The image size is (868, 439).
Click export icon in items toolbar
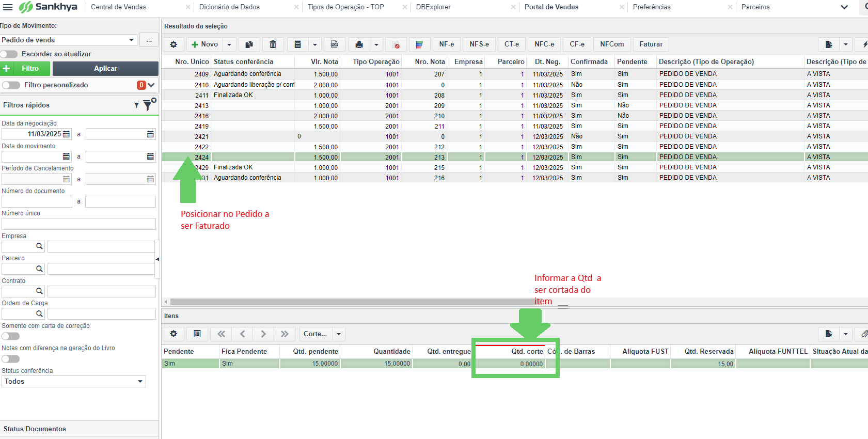pos(829,334)
